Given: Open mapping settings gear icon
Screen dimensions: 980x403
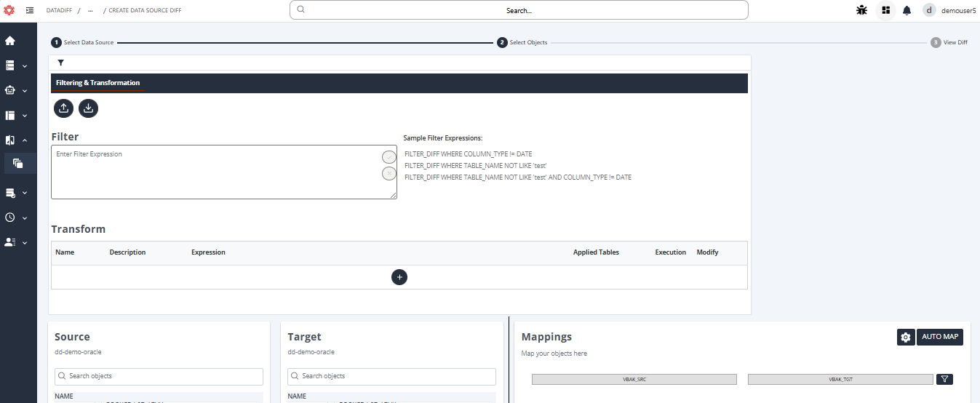Looking at the screenshot, I should click(x=905, y=337).
